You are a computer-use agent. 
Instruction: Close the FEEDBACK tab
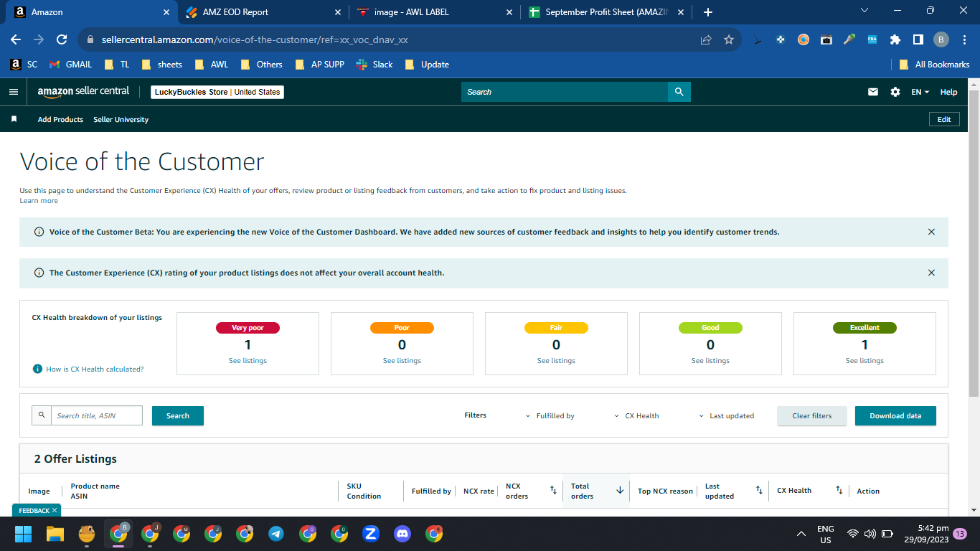[x=55, y=510]
